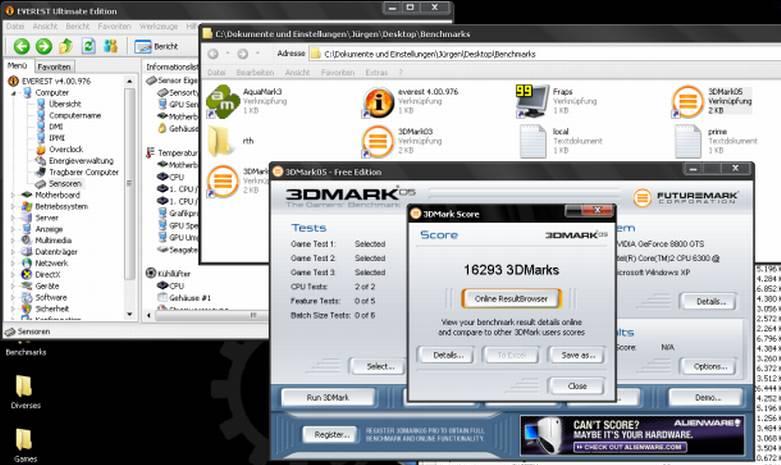Screen dimensions: 781x465
Task: Click the Gehäuse #1 fan sensor entry
Action: [x=184, y=298]
